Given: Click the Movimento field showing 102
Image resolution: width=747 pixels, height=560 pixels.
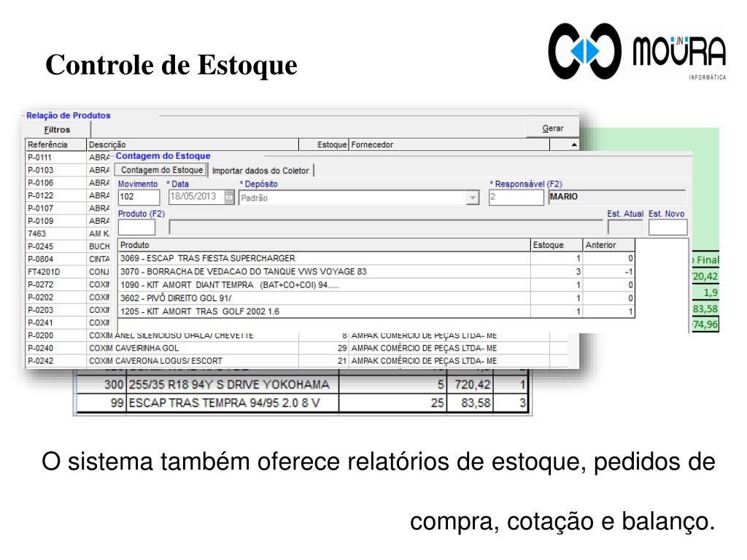Looking at the screenshot, I should [x=139, y=197].
